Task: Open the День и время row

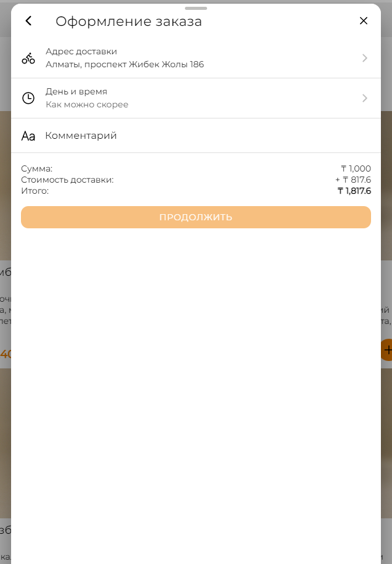Action: (196, 98)
